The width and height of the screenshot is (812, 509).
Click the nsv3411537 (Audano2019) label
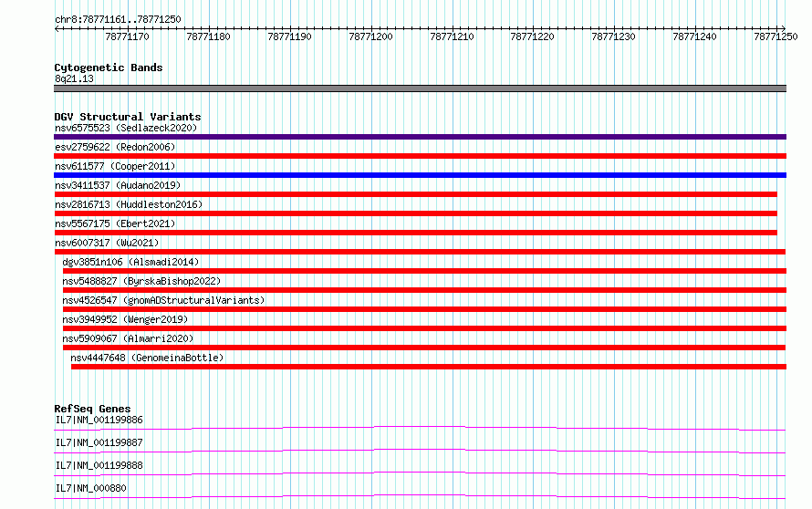(118, 185)
